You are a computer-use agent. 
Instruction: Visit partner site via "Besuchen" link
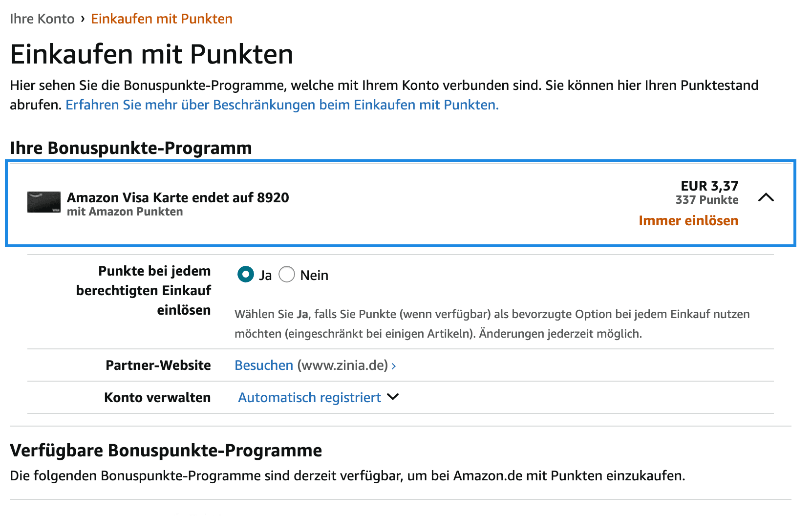click(264, 365)
